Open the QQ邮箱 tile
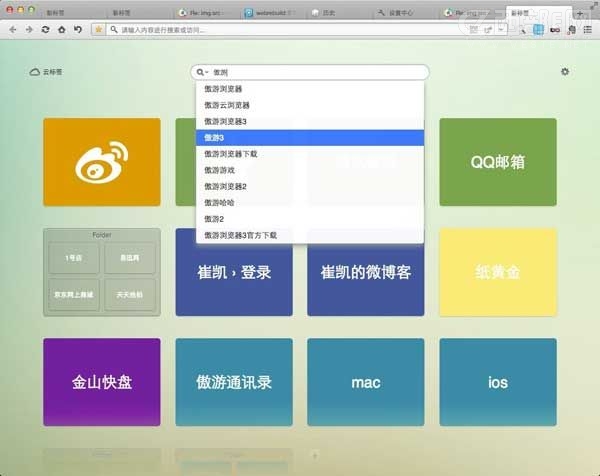This screenshot has height=476, width=600. 497,162
